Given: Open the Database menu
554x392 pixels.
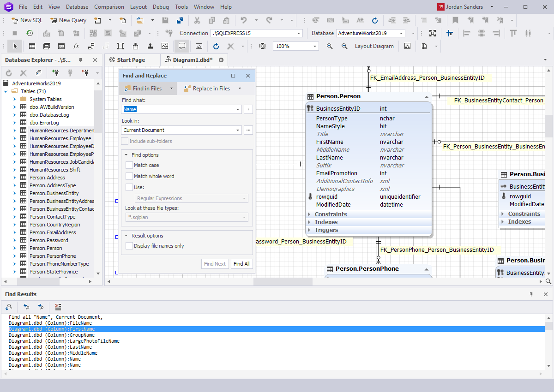Looking at the screenshot, I should 77,7.
